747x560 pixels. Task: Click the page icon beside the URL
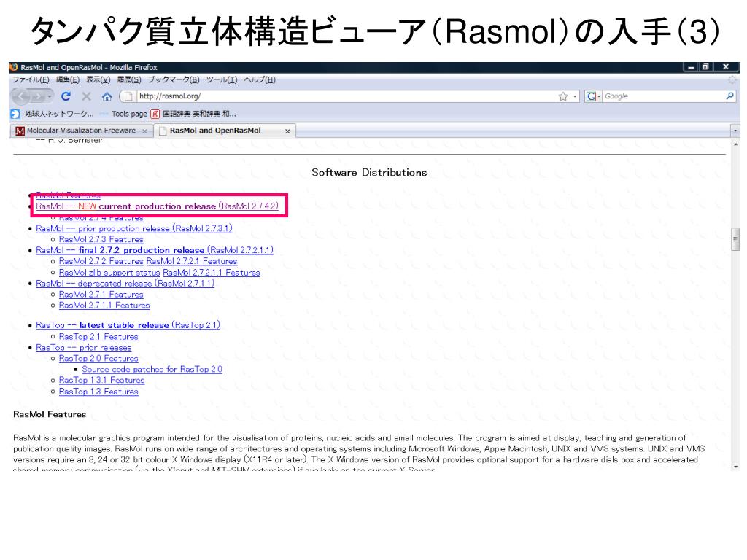pyautogui.click(x=128, y=96)
